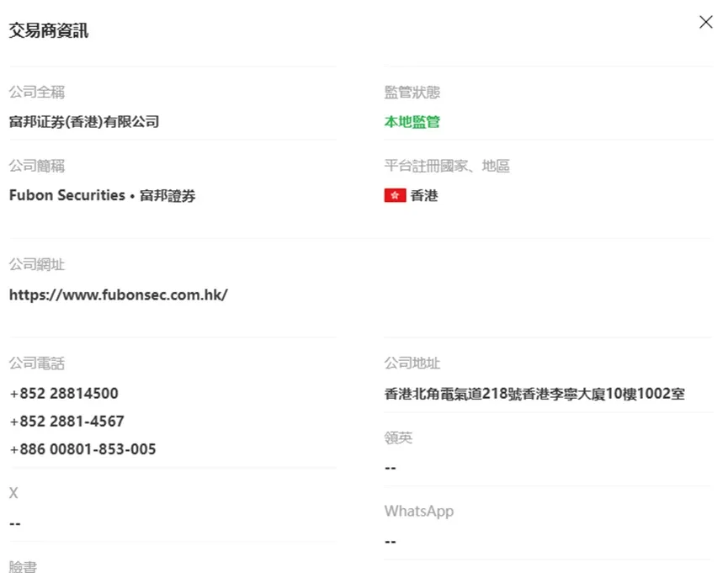Click the empty value under 領英

391,468
